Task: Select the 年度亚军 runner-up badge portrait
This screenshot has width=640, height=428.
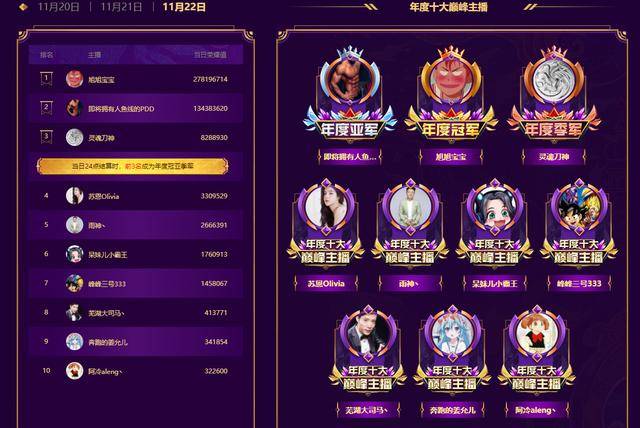Action: [x=350, y=80]
